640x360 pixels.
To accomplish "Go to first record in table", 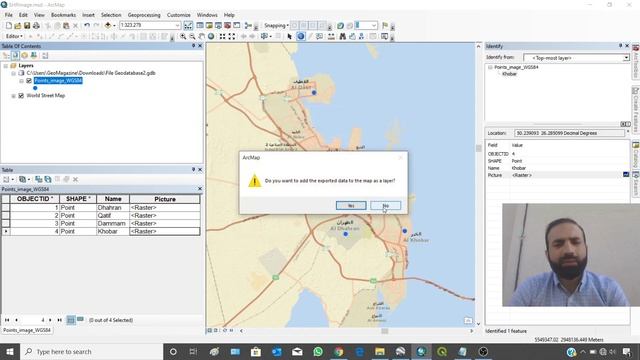I will point(7,320).
